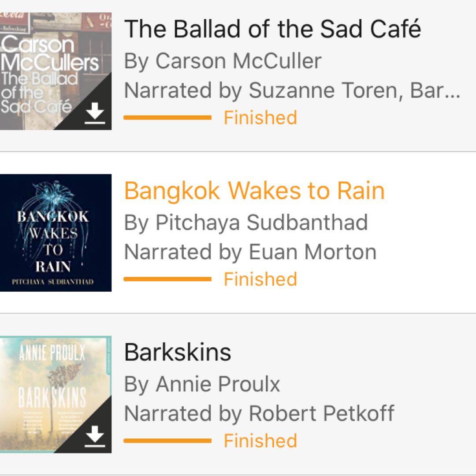Click progress bar for Bangkok Wakes to Rain

click(167, 279)
